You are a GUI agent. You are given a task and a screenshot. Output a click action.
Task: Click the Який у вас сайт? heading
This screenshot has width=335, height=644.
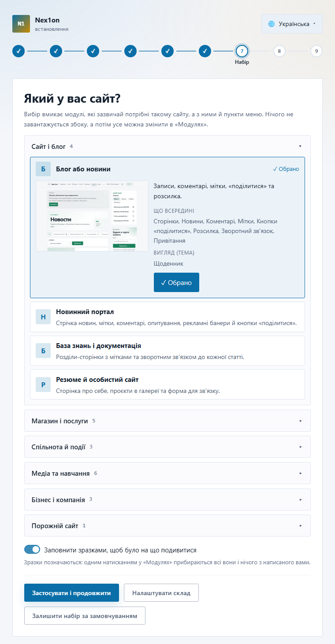click(x=72, y=98)
